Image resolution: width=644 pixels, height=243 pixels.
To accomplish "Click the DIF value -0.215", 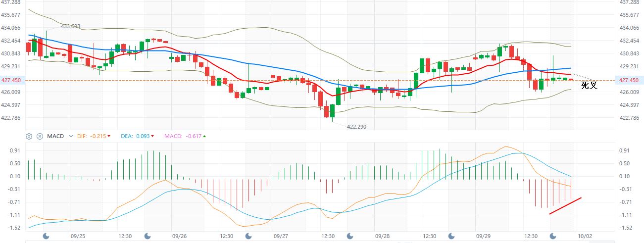I will [98, 136].
